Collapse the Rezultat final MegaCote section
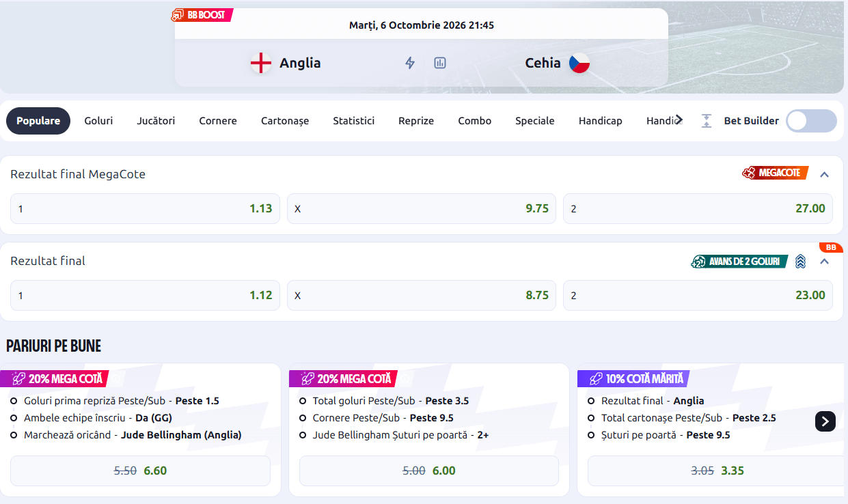 pyautogui.click(x=824, y=174)
